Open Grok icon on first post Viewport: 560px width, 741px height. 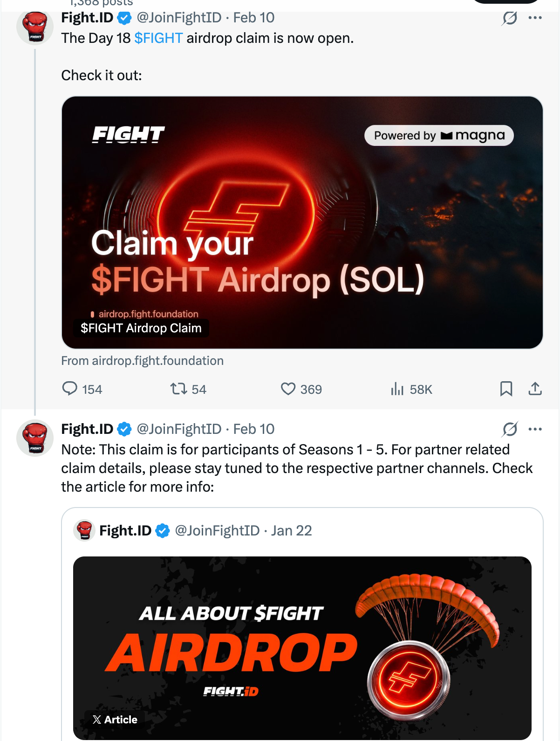pyautogui.click(x=510, y=18)
